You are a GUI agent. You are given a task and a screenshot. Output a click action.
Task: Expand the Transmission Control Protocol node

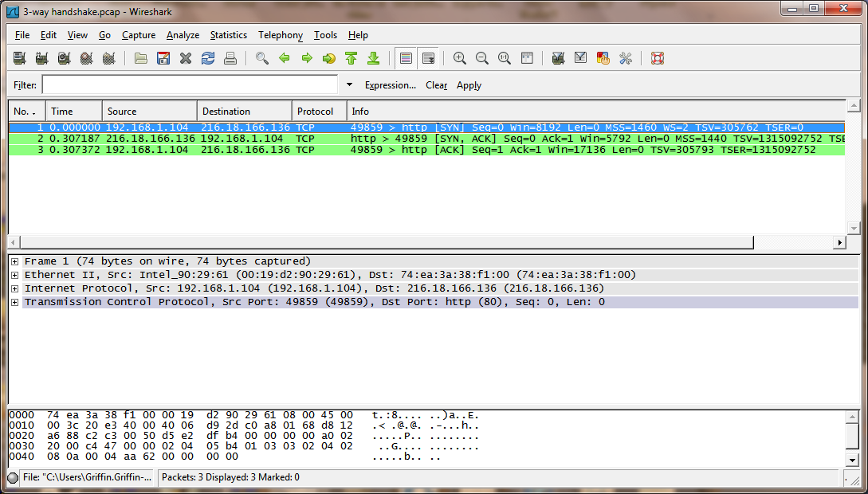[14, 302]
